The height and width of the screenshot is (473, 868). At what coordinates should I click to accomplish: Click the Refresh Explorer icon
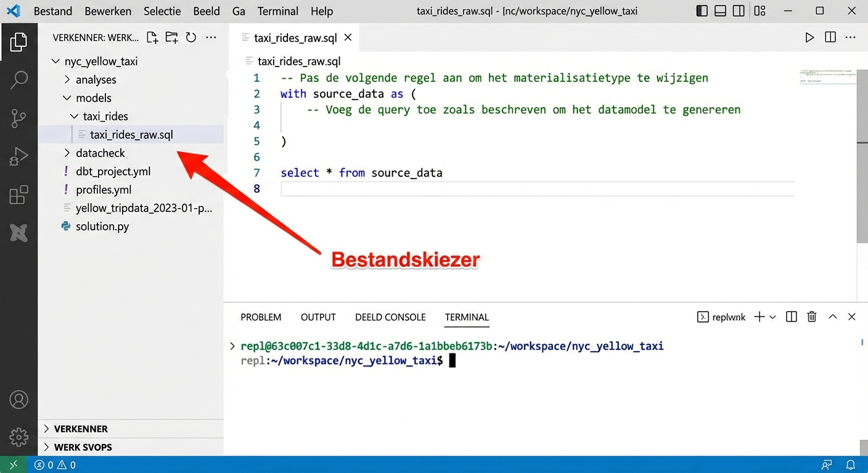coord(191,38)
